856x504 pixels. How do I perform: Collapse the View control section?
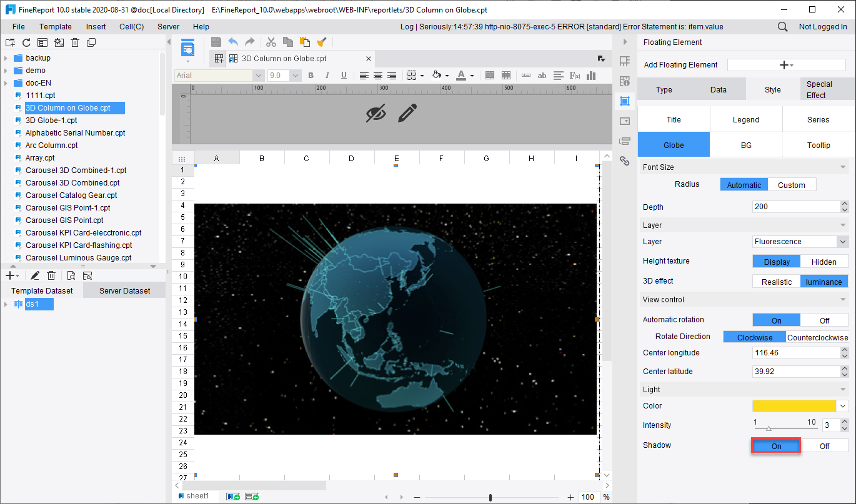[842, 300]
